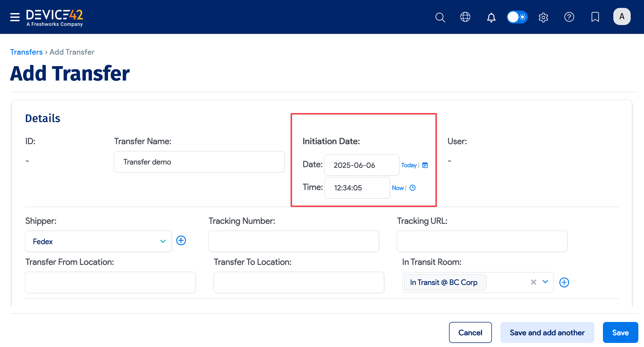
Task: Add a new shipper via plus icon
Action: [181, 241]
